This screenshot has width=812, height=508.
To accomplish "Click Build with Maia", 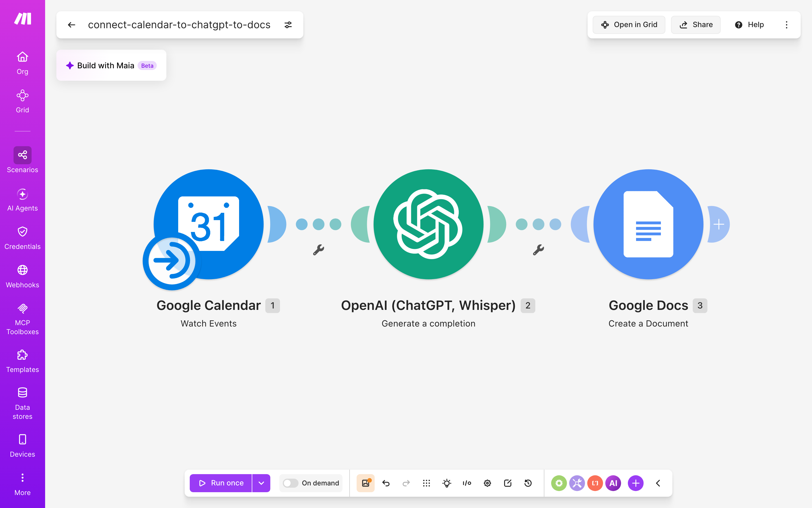I will click(x=111, y=65).
